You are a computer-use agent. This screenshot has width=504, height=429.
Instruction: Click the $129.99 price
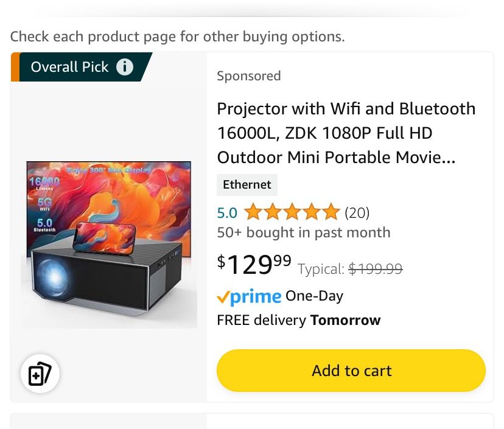(x=254, y=264)
